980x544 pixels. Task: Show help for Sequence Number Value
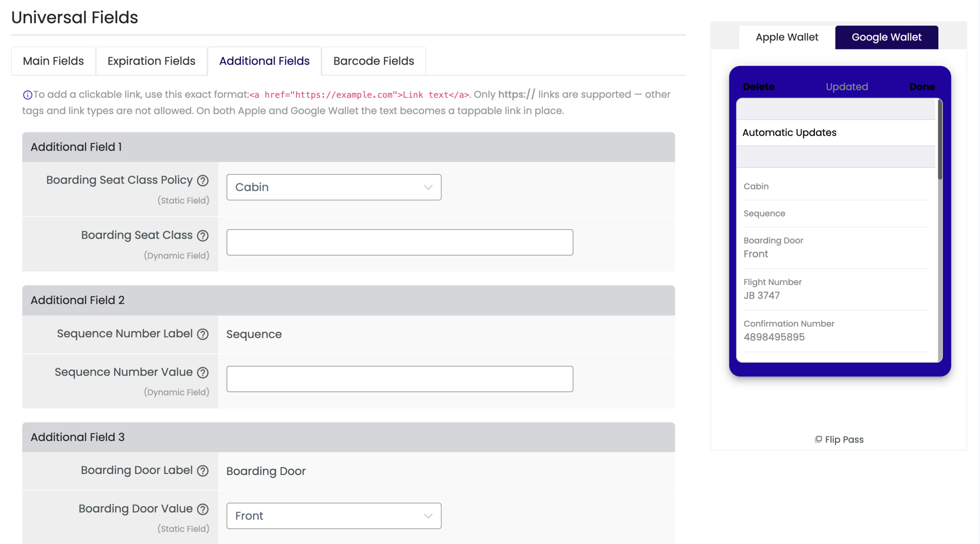tap(203, 373)
